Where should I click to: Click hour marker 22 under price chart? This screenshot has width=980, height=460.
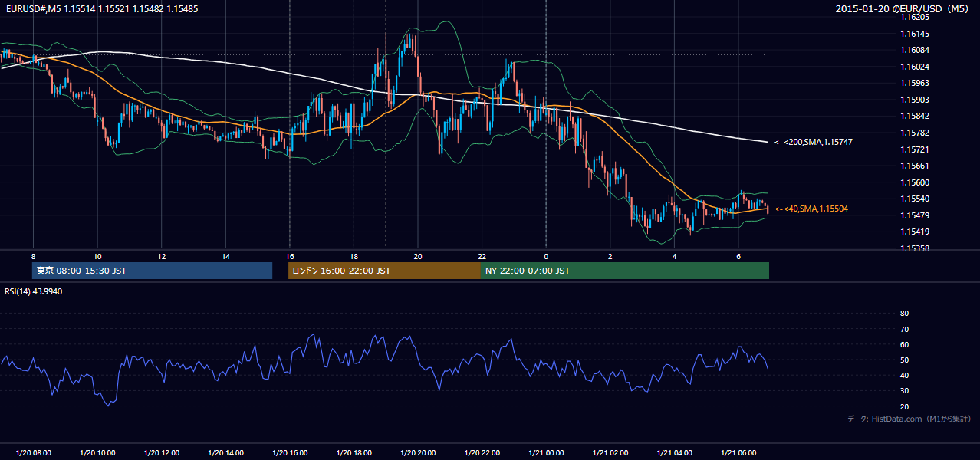click(482, 256)
